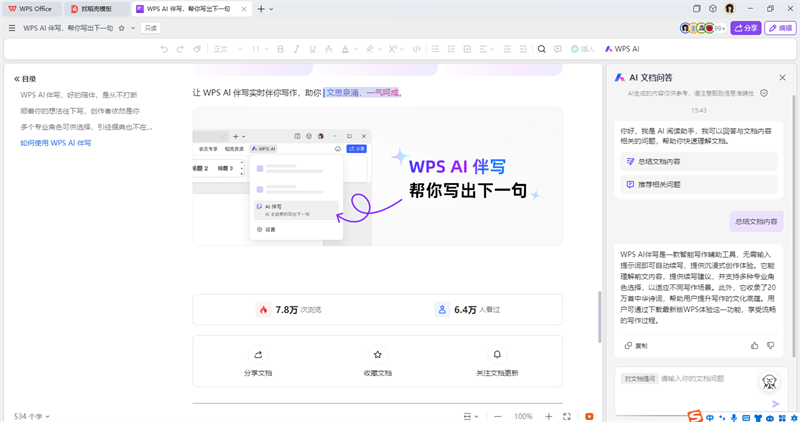This screenshot has height=422, width=800.
Task: Go to outline item 如何使用 WPS AI 伴写
Action: (56, 143)
